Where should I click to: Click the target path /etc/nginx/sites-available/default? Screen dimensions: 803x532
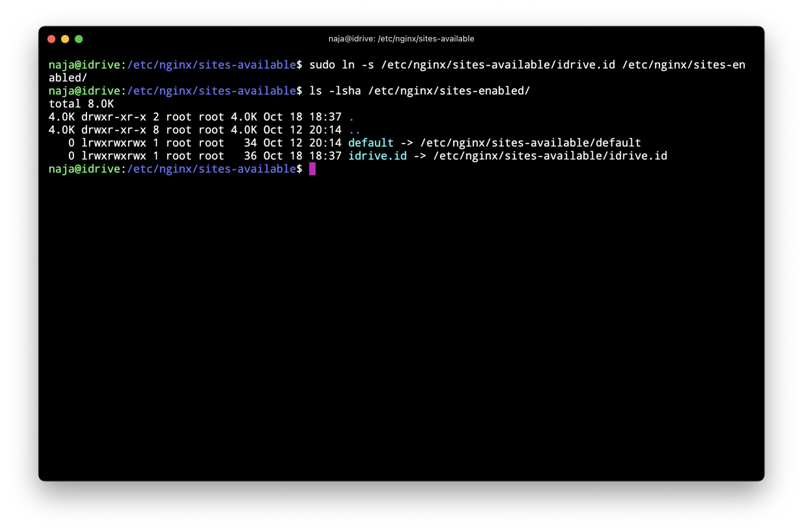(531, 143)
